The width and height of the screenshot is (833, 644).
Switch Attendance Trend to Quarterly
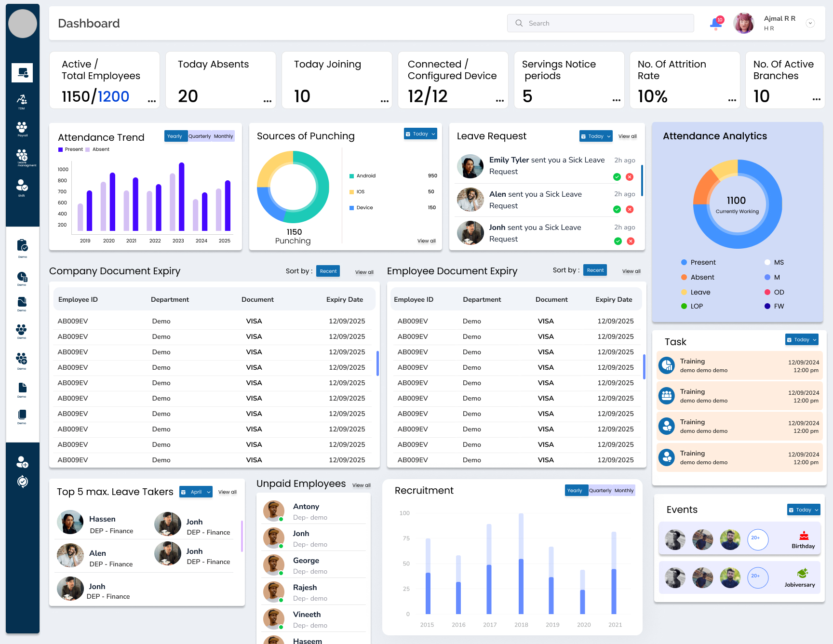pyautogui.click(x=200, y=136)
